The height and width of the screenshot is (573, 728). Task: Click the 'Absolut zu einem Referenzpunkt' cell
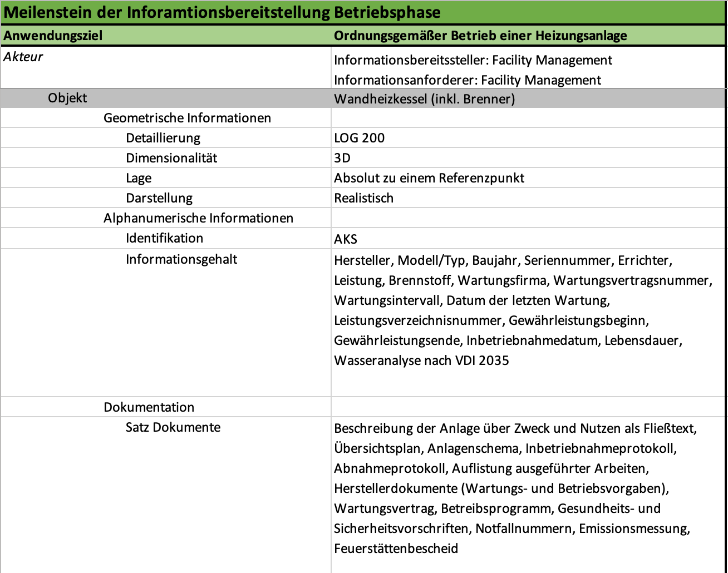click(x=429, y=178)
